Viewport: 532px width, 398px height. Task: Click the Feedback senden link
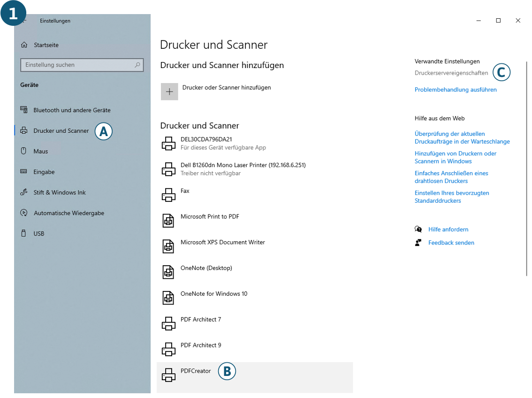pos(451,243)
